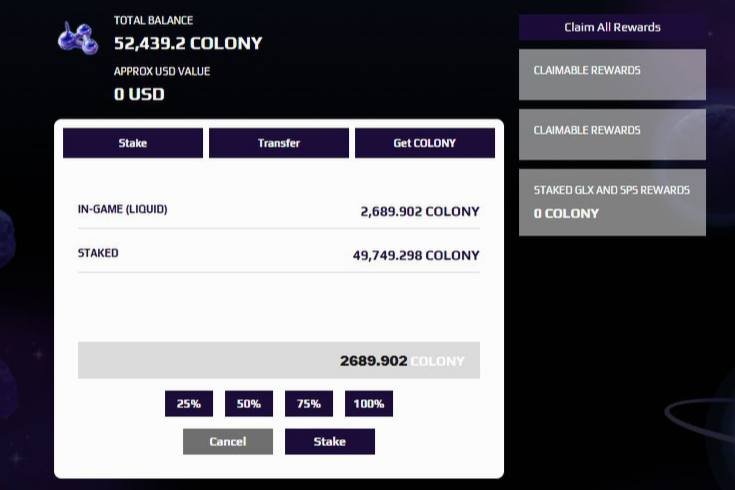Switch to the Stake tab beside Transfer
The image size is (735, 490).
tap(133, 143)
